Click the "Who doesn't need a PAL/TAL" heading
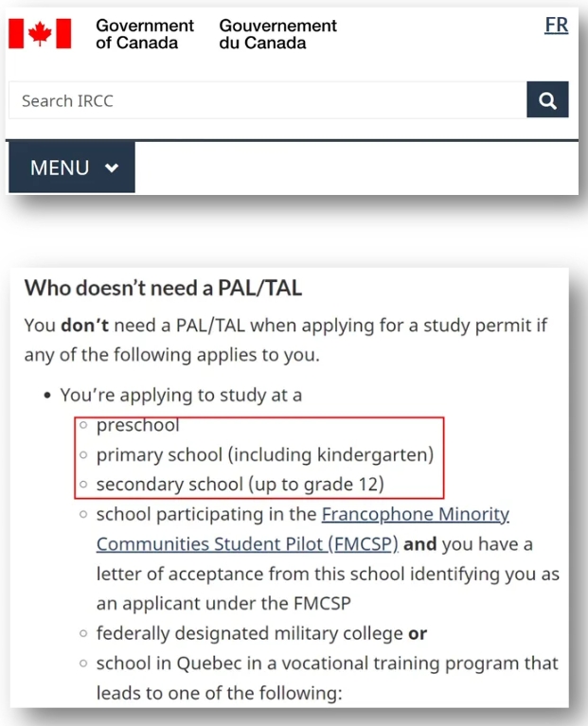This screenshot has width=588, height=726. pyautogui.click(x=163, y=287)
